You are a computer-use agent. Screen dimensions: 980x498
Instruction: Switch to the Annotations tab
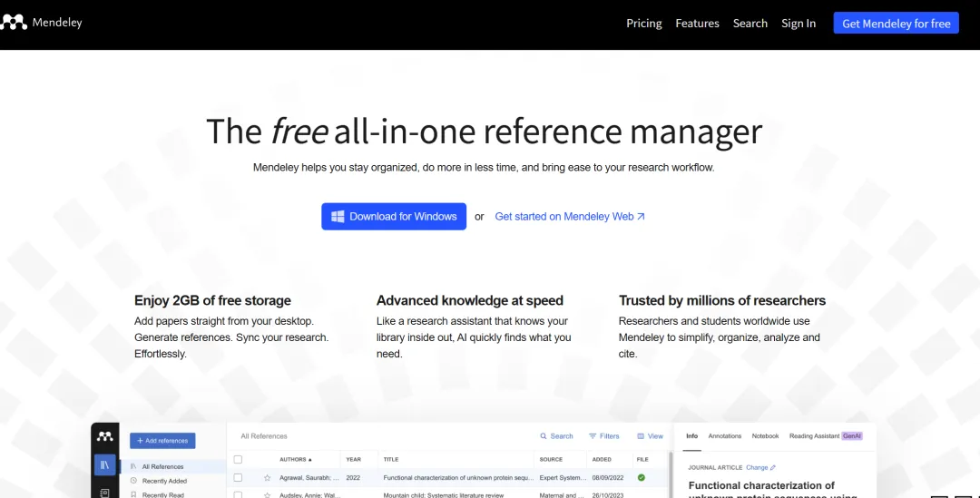click(x=724, y=436)
